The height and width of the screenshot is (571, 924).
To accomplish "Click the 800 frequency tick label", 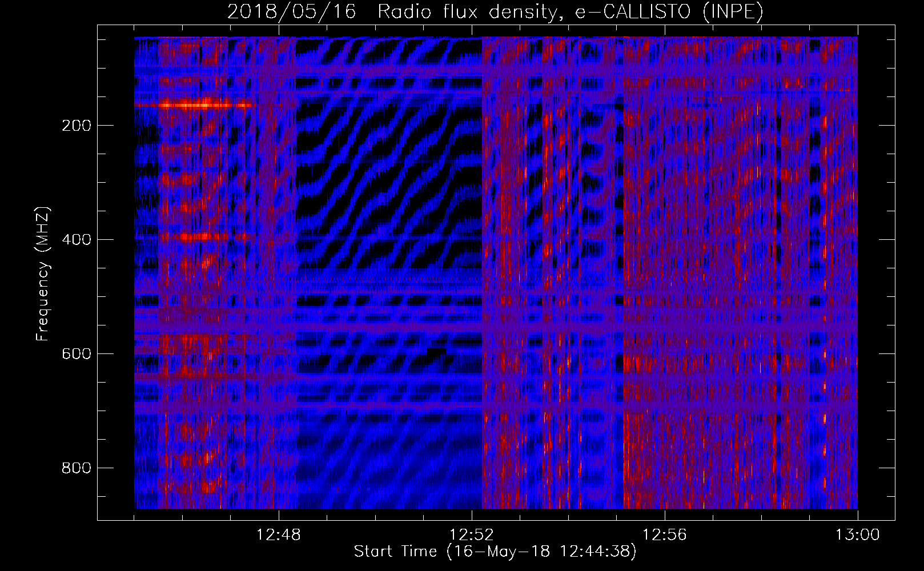I will point(75,468).
